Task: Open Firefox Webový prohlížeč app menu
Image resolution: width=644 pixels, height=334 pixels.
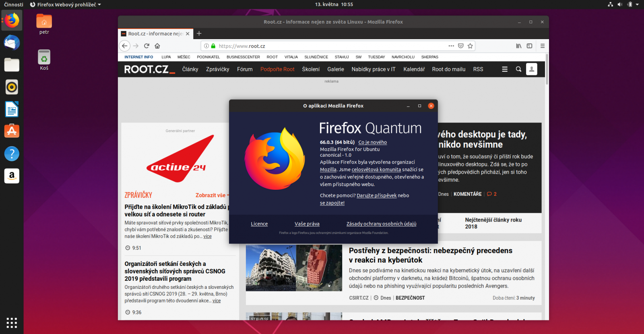Action: (65, 4)
